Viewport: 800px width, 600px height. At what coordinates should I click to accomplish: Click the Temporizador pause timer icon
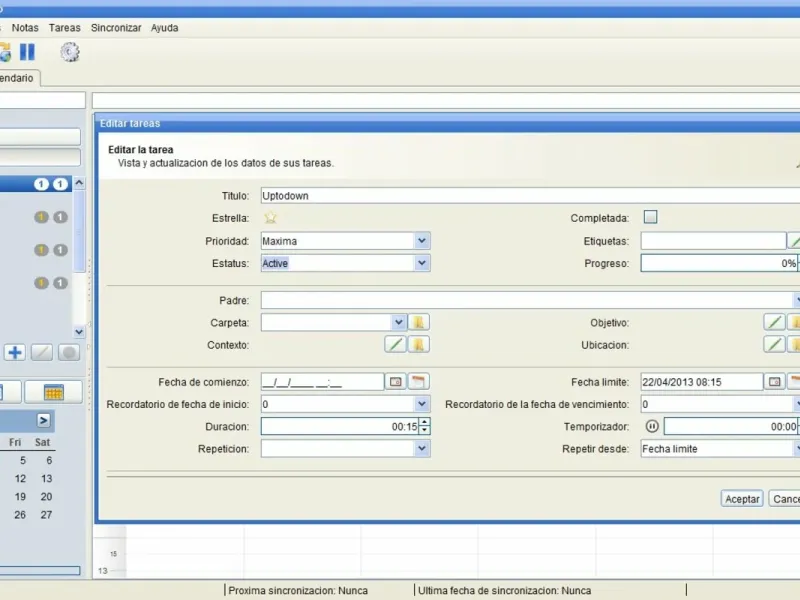coord(652,426)
